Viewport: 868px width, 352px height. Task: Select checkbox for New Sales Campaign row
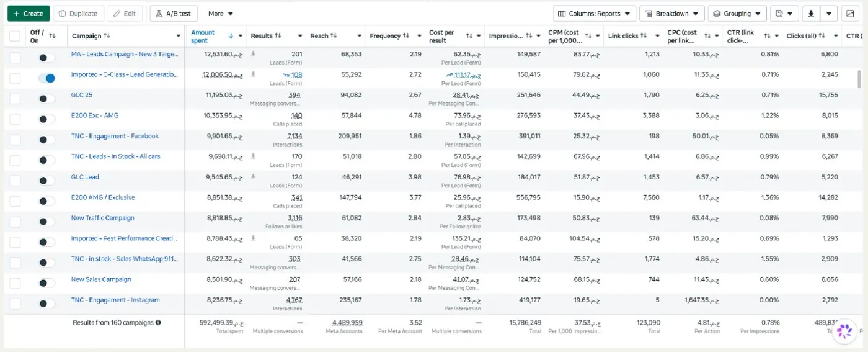pyautogui.click(x=14, y=283)
